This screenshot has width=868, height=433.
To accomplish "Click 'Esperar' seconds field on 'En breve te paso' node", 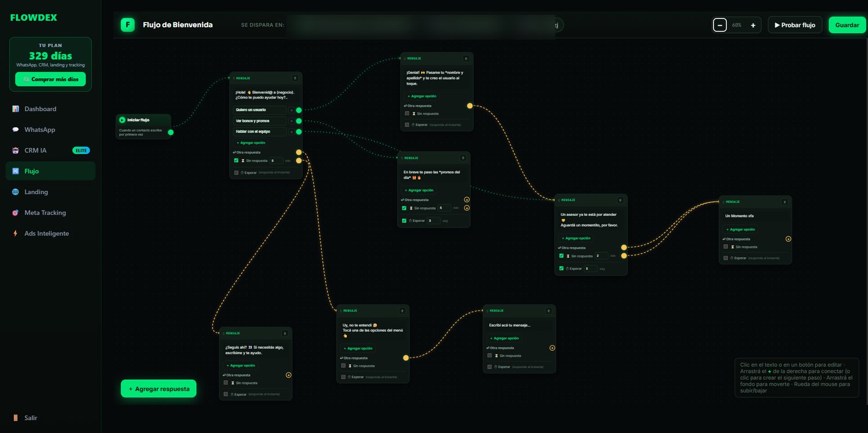I will click(x=433, y=221).
